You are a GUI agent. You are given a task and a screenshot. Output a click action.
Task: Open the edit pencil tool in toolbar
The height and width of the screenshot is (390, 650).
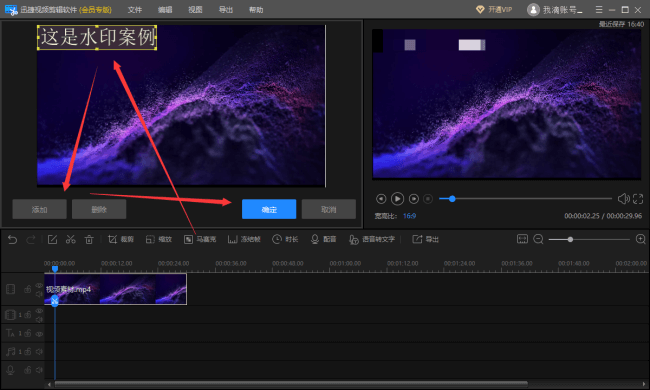click(52, 240)
